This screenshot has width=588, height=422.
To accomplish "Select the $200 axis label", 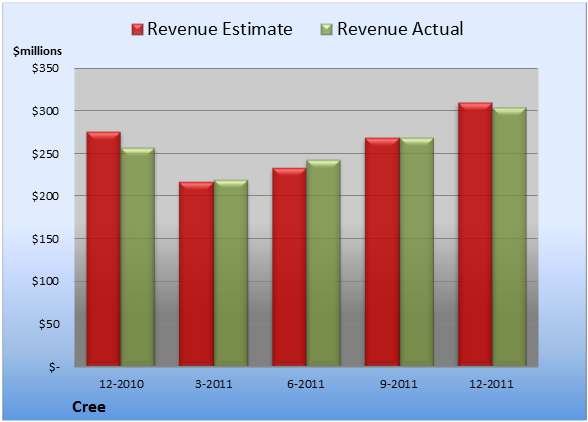I will click(45, 196).
